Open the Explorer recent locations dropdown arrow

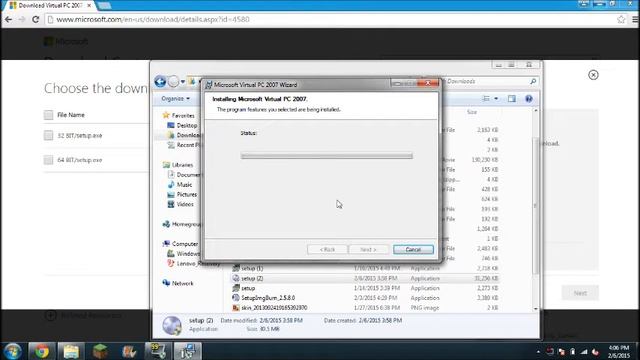[x=182, y=82]
